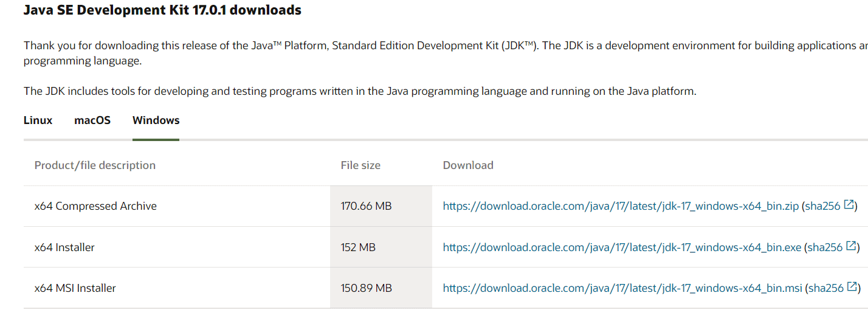Click the 170.66 MB file size cell
Viewport: 868px width, 318px height.
point(366,206)
